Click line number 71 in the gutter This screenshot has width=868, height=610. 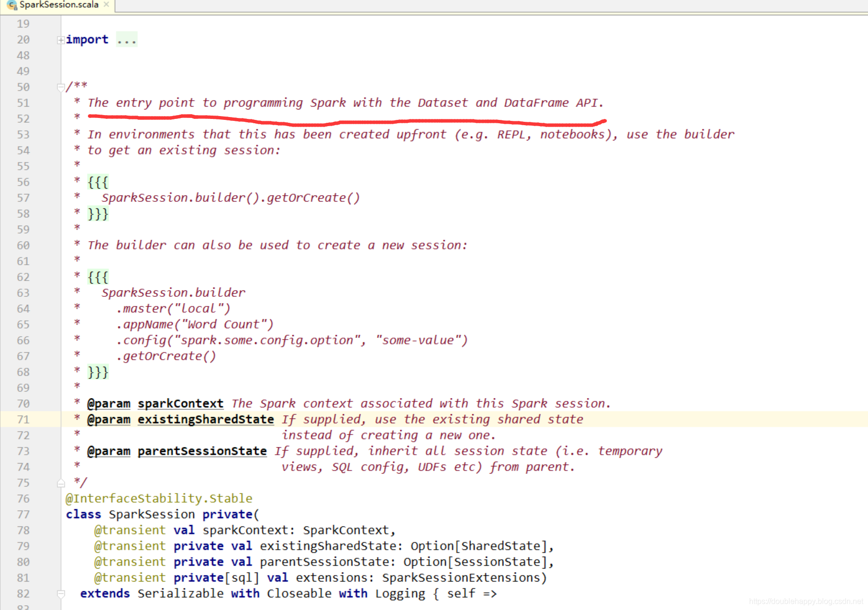tap(23, 420)
